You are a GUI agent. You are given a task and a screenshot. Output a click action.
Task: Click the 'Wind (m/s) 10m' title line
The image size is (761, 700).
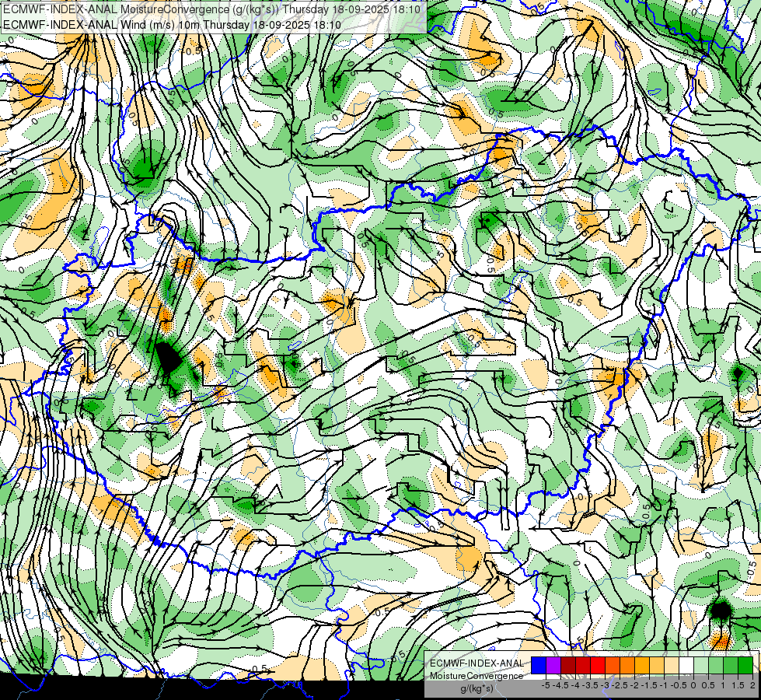click(172, 25)
